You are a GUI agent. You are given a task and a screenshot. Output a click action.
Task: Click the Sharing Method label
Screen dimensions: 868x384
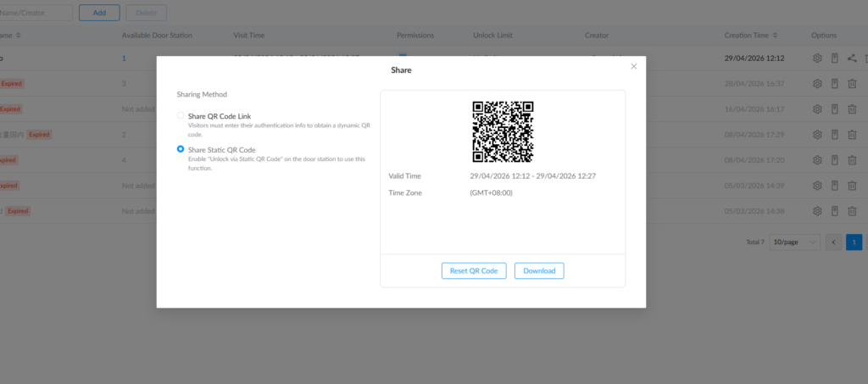point(202,95)
